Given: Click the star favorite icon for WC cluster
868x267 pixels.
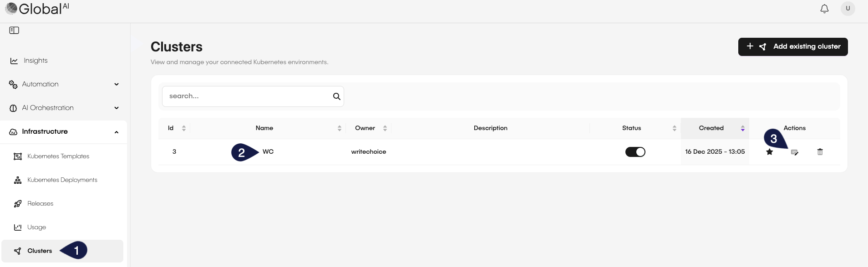Looking at the screenshot, I should pos(769,152).
